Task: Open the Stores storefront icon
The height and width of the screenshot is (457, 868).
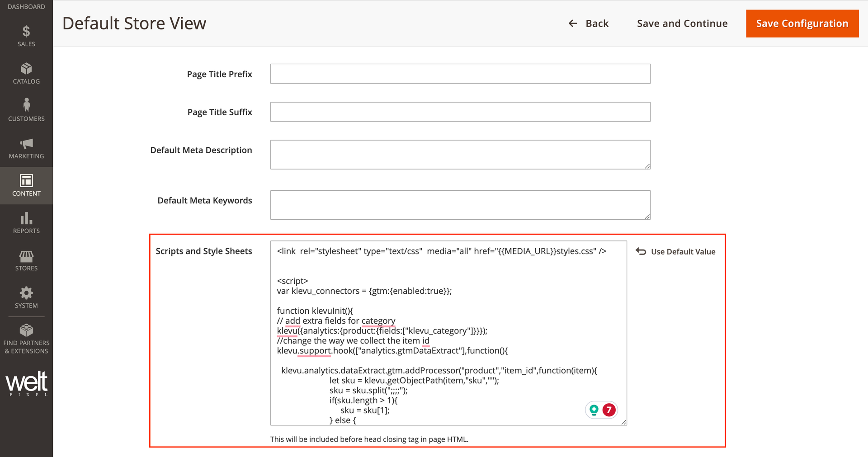Action: 26,256
